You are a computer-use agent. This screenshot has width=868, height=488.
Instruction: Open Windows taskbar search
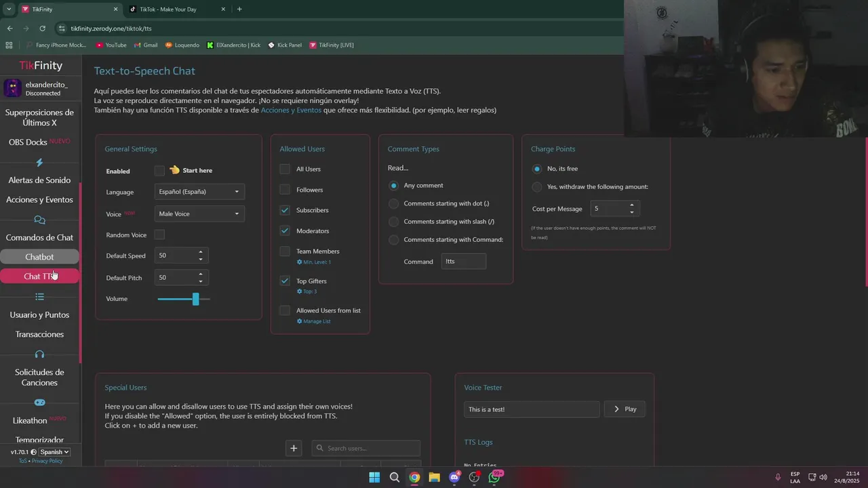pyautogui.click(x=395, y=477)
